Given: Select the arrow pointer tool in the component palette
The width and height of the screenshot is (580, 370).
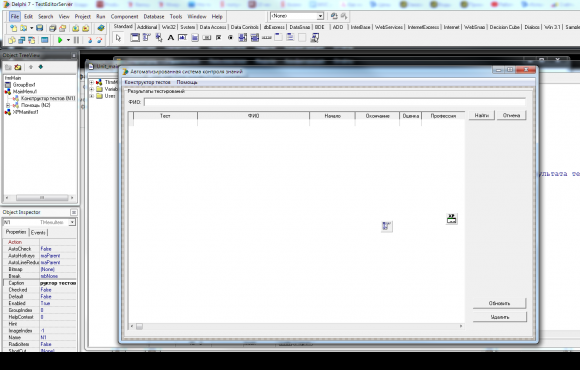Looking at the screenshot, I should (118, 38).
